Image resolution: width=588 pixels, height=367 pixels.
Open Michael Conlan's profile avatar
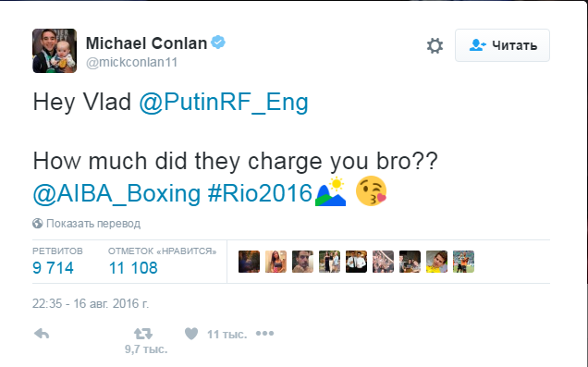55,51
